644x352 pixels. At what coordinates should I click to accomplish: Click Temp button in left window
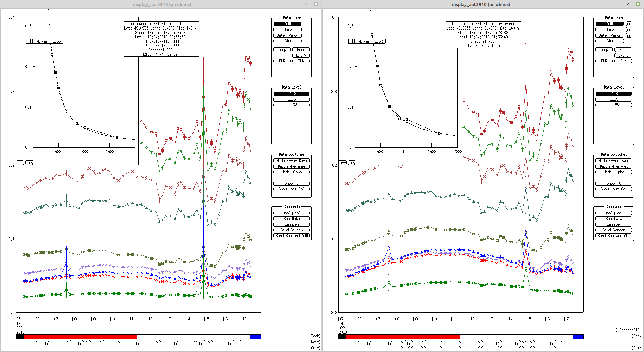pyautogui.click(x=282, y=50)
